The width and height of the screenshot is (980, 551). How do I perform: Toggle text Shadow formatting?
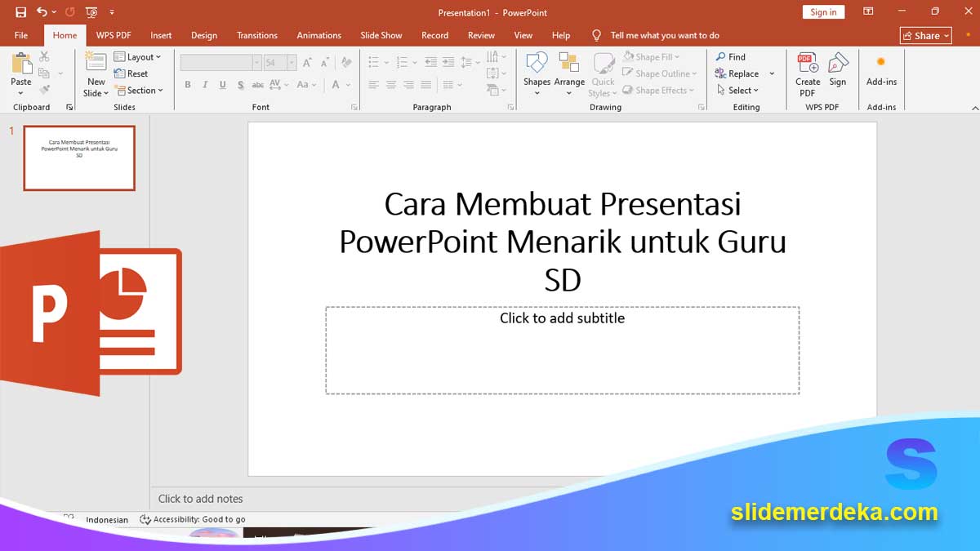click(x=240, y=85)
